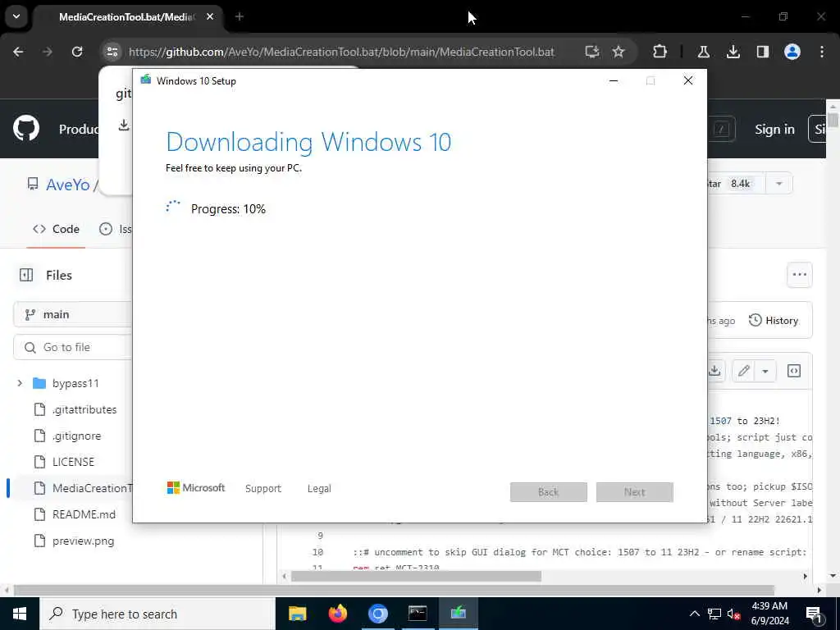Open the Windows Start menu
The height and width of the screenshot is (630, 840).
[x=20, y=614]
